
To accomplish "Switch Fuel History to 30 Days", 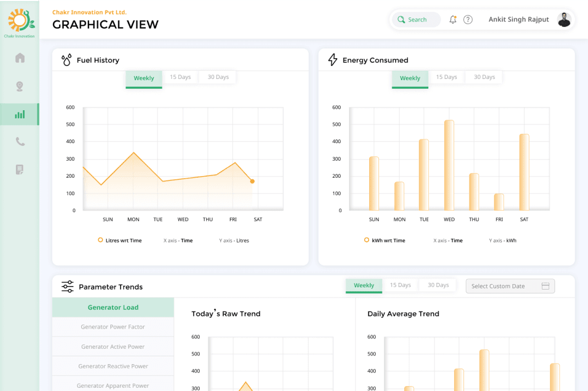I will click(x=218, y=77).
